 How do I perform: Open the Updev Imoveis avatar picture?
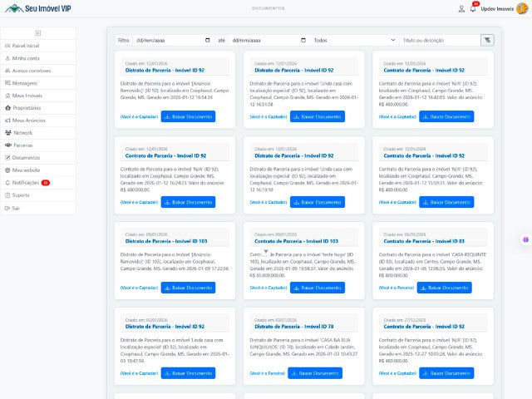coord(521,8)
